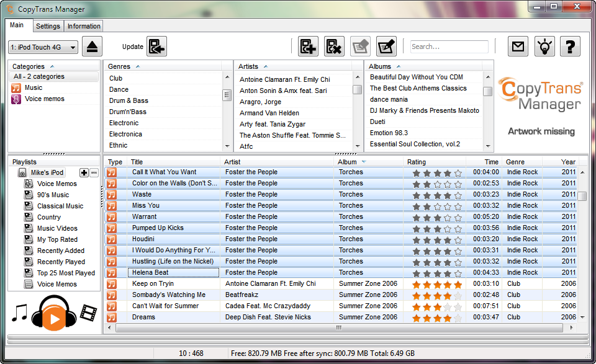
Task: Open help with question mark icon
Action: click(x=570, y=47)
